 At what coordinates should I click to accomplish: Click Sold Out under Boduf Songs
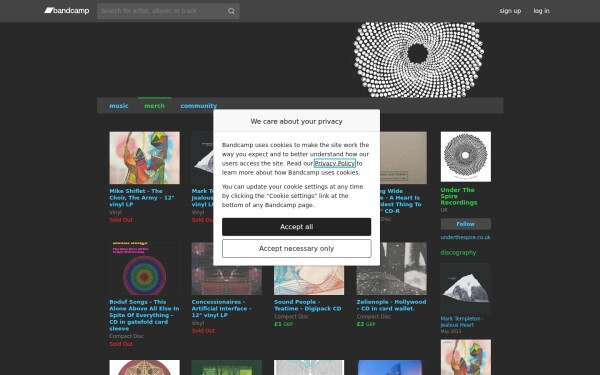point(121,344)
